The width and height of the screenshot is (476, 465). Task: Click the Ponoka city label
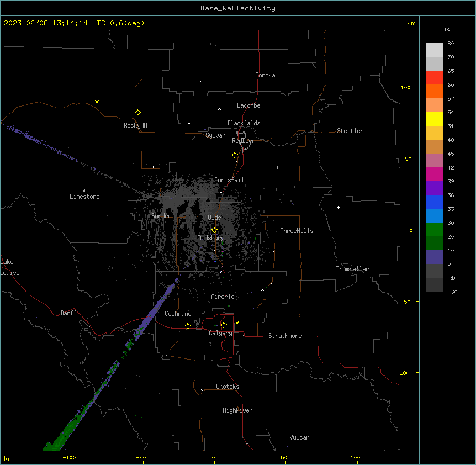click(265, 75)
